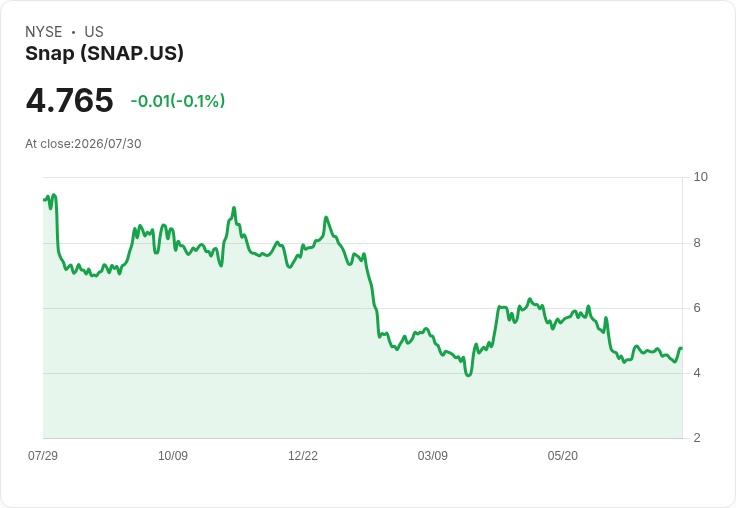The width and height of the screenshot is (736, 508).
Task: Click the current price 4.765
Action: click(69, 100)
